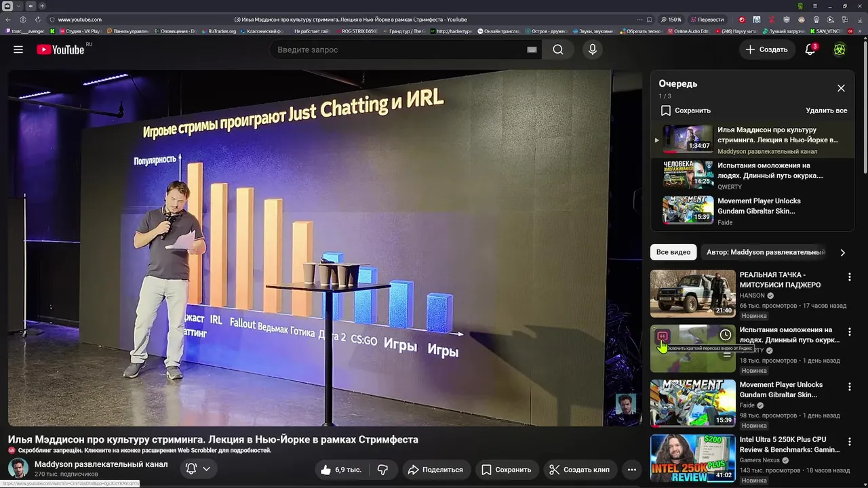Screen dimensions: 868x488
Task: Enable Yandex brief video summary icon
Action: coord(663,335)
